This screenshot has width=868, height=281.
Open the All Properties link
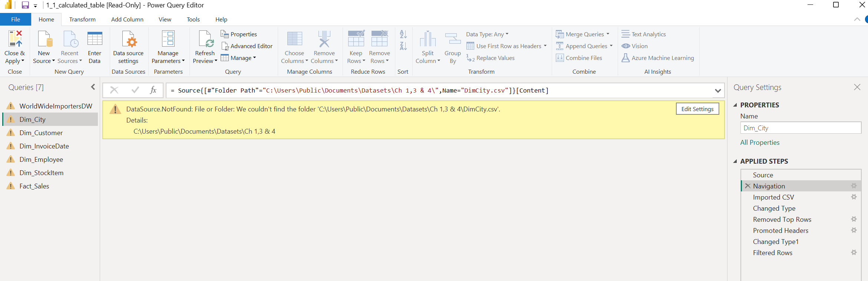click(x=760, y=143)
